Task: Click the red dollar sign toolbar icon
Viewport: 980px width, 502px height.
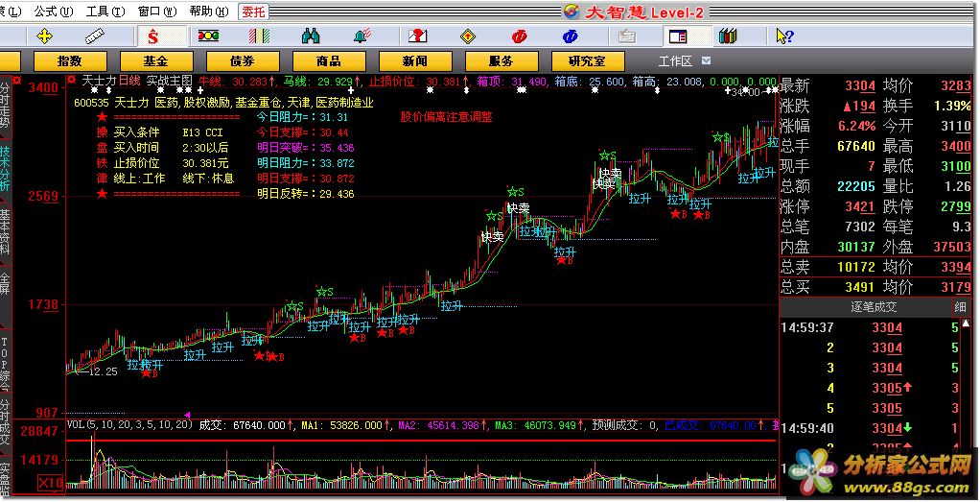Action: (x=152, y=36)
